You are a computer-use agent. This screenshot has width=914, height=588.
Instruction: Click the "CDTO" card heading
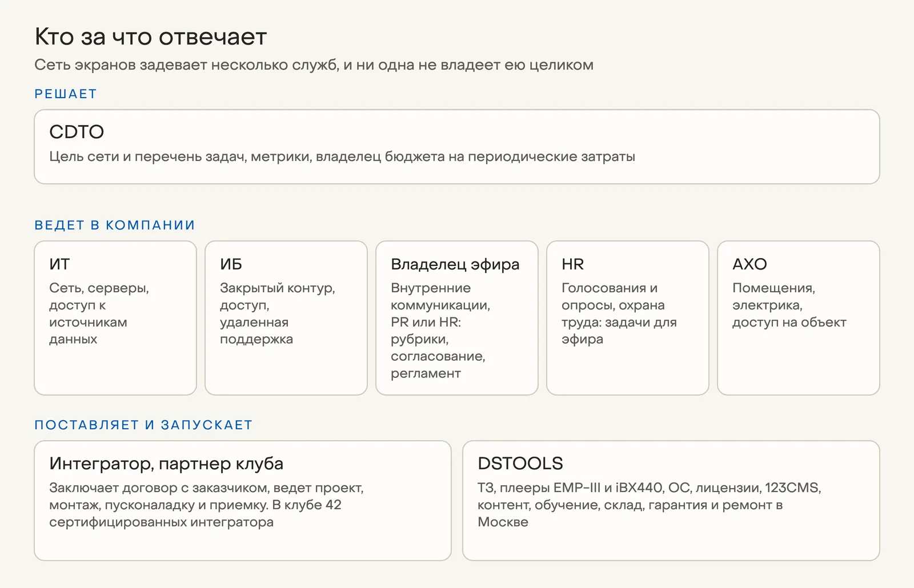[x=77, y=132]
